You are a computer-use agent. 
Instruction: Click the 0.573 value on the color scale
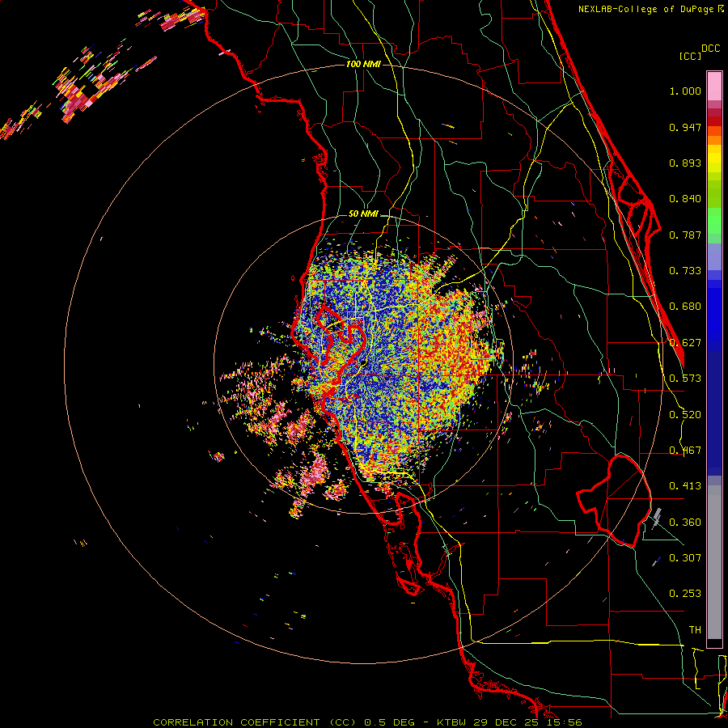[x=685, y=379]
